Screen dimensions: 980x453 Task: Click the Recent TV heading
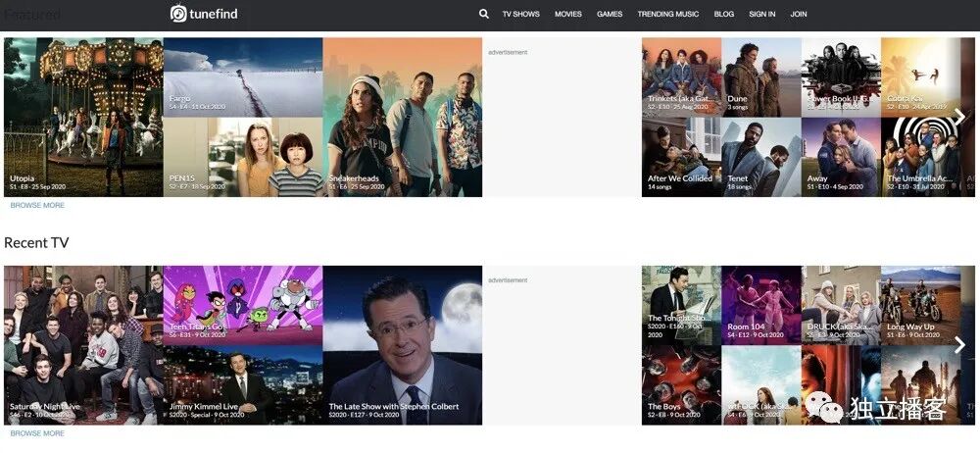click(36, 243)
